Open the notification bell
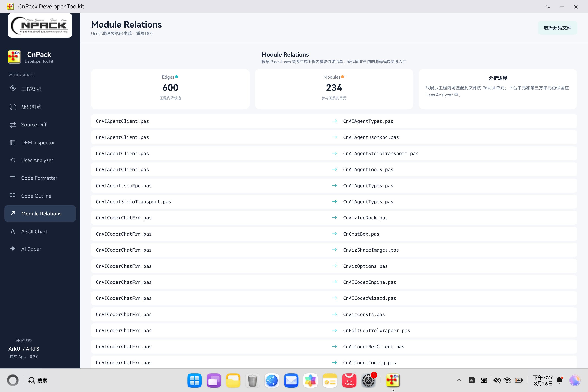The width and height of the screenshot is (588, 392). pyautogui.click(x=560, y=381)
